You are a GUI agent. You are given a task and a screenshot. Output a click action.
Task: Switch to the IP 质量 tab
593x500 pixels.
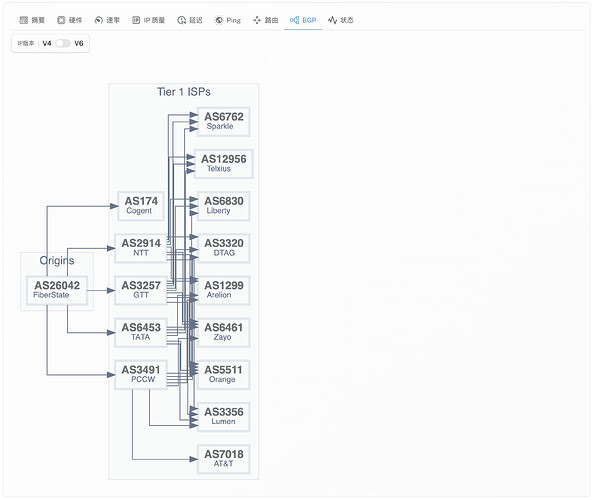(x=149, y=20)
